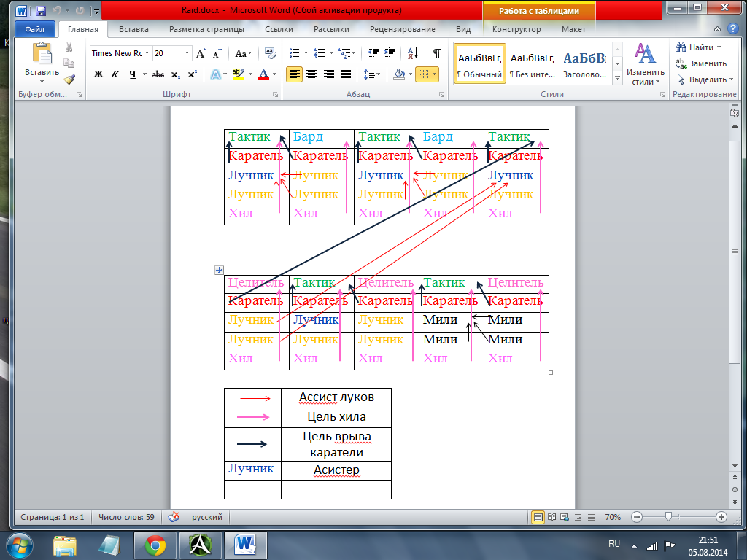Open Windows Explorer from the taskbar
Image resolution: width=747 pixels, height=560 pixels.
[65, 545]
